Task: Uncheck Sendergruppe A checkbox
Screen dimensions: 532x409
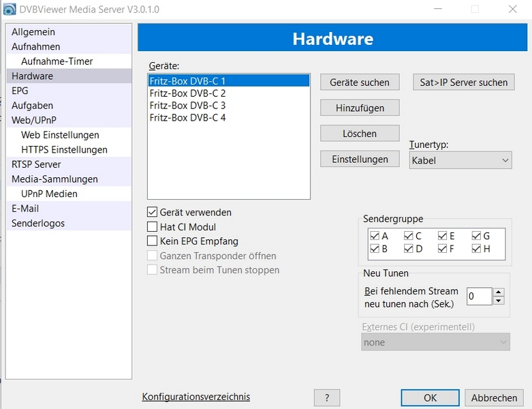Action: point(374,236)
